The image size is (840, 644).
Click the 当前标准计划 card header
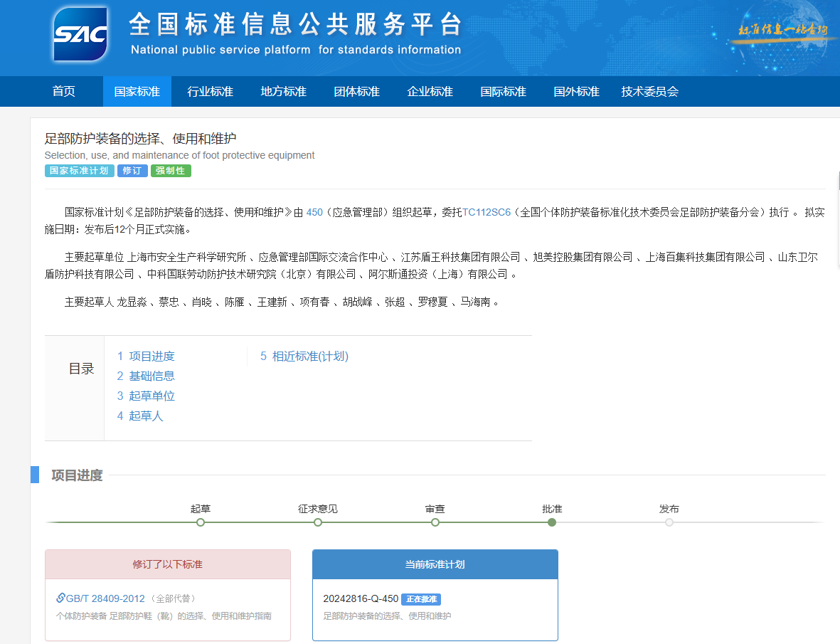[435, 564]
